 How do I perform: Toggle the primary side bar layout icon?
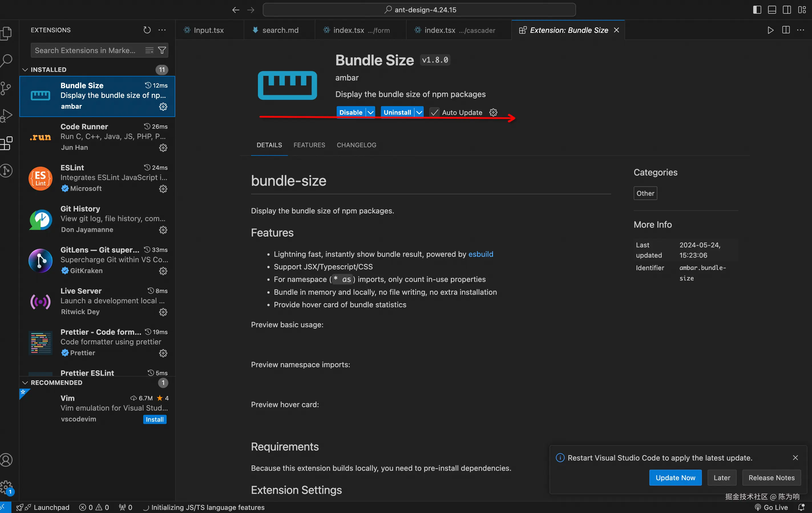(757, 10)
